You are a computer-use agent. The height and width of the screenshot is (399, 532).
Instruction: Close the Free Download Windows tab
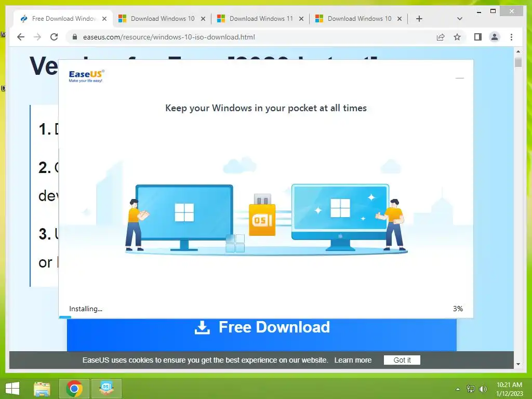point(104,19)
